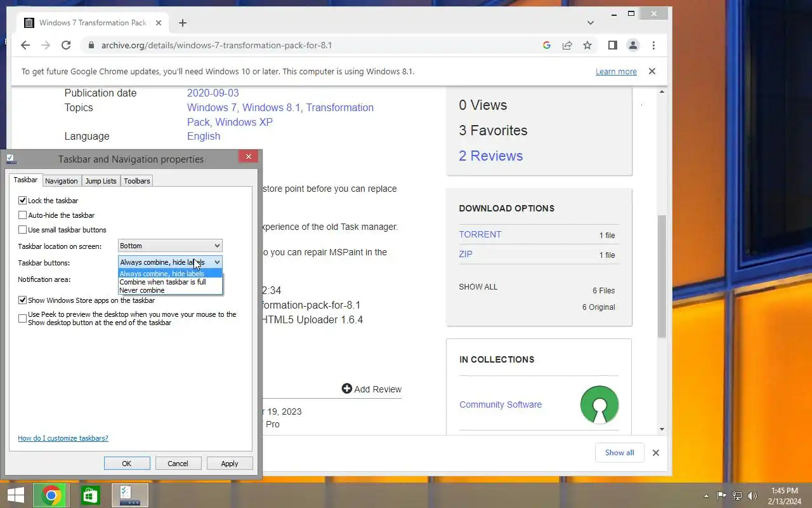Image resolution: width=812 pixels, height=508 pixels.
Task: Click OK in Taskbar properties
Action: click(127, 464)
